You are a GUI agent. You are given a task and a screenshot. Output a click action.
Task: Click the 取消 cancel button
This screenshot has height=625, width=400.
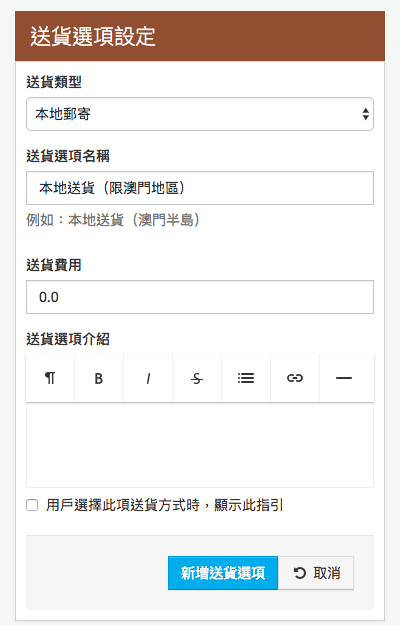tap(316, 573)
